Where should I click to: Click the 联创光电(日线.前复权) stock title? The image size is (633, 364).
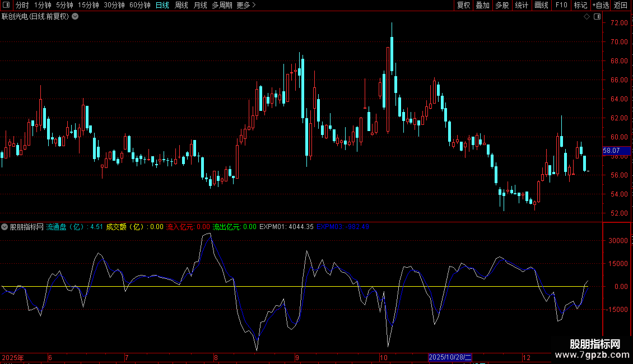(x=35, y=17)
